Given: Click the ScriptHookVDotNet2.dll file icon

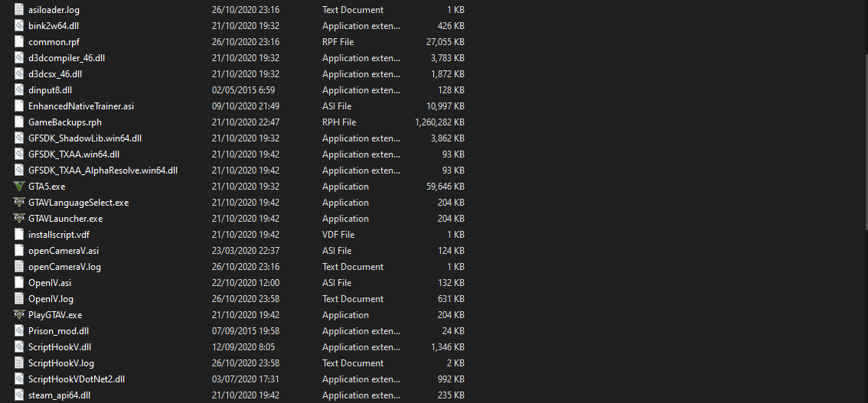Looking at the screenshot, I should (19, 379).
